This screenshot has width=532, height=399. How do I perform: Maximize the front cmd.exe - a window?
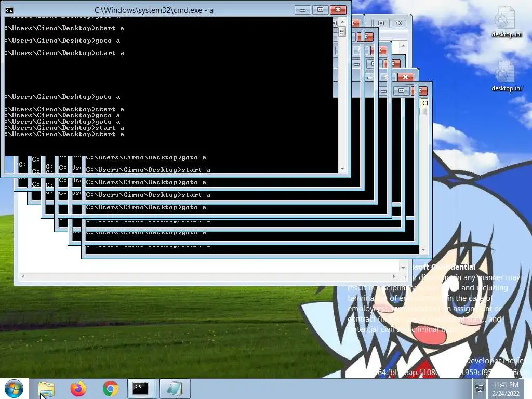click(x=320, y=10)
